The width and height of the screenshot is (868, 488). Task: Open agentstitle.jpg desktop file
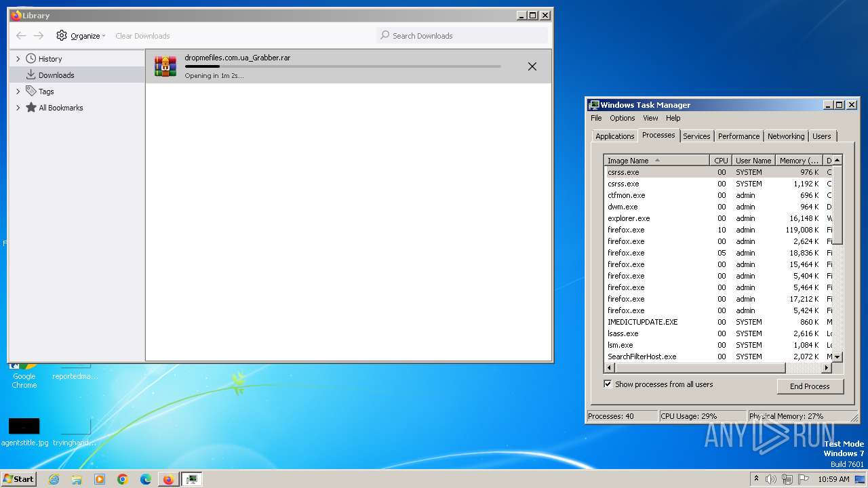[x=24, y=432]
